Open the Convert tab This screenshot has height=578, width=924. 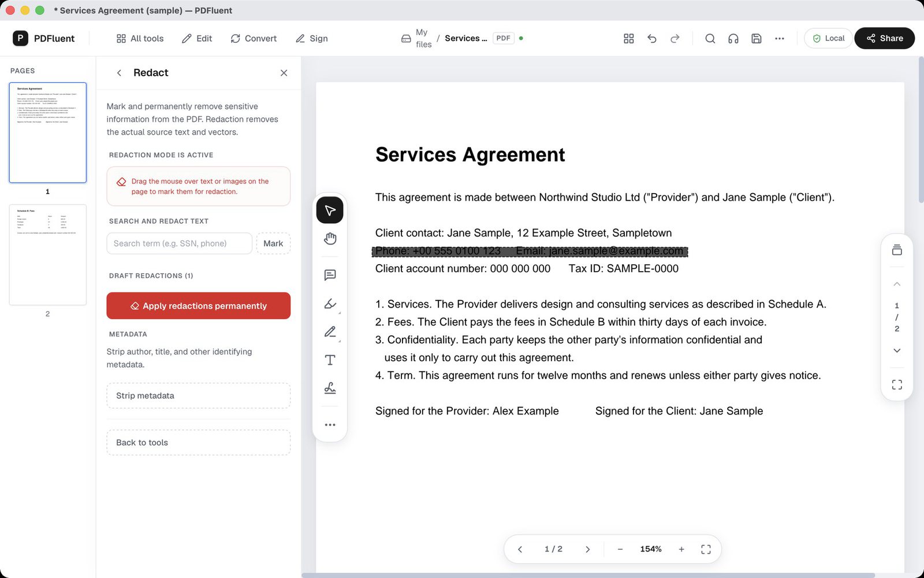point(254,38)
